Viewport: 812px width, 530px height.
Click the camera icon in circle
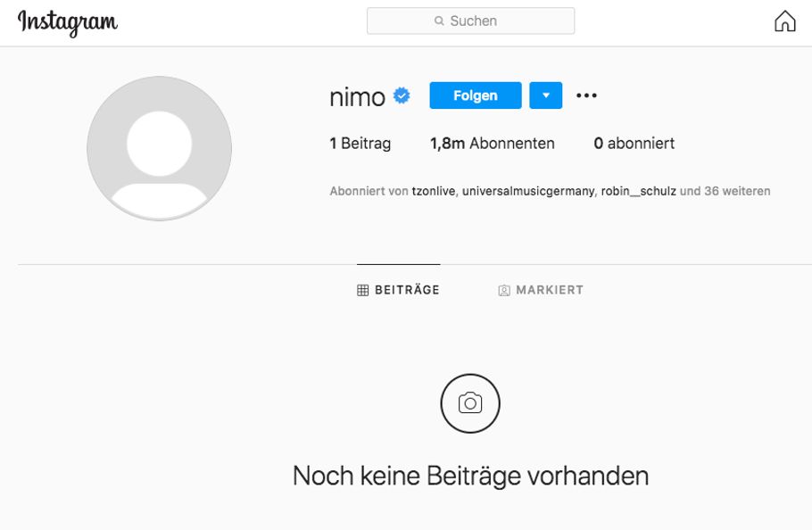pos(470,403)
